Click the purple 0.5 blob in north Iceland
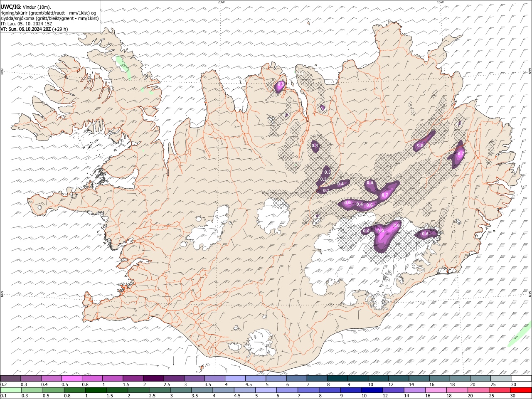The width and height of the screenshot is (532, 399). [280, 86]
